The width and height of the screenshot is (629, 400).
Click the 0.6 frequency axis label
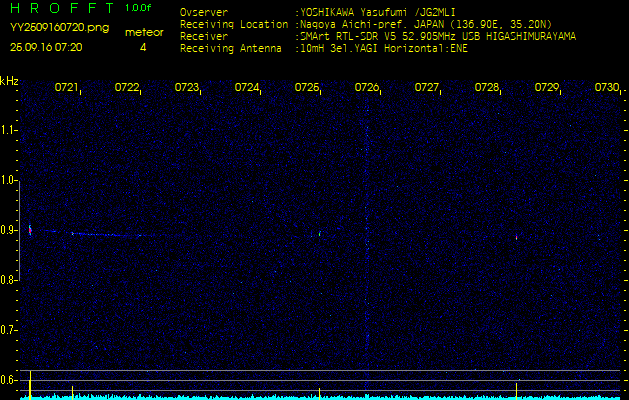click(8, 380)
